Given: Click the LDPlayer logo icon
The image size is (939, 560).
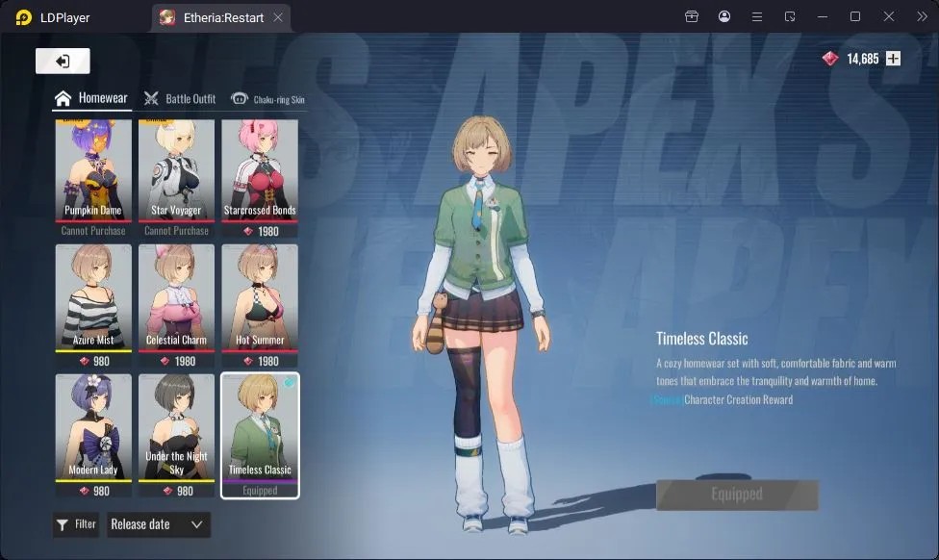Looking at the screenshot, I should (24, 17).
